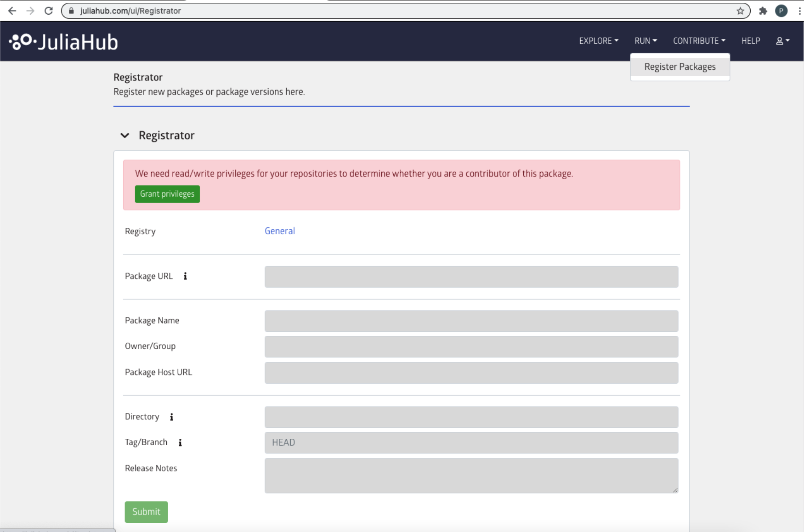Click the Grant privileges button
Screen dimensions: 804x532
pos(167,194)
